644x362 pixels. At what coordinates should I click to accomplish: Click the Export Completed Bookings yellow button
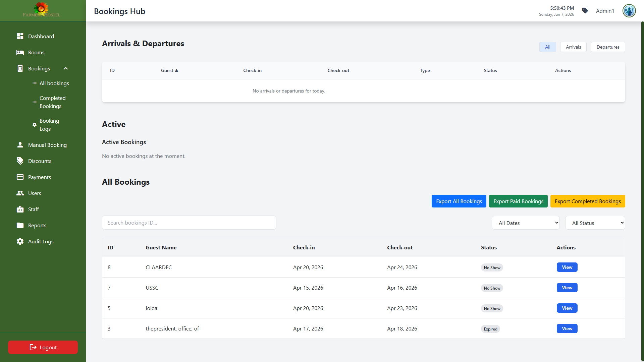point(588,201)
